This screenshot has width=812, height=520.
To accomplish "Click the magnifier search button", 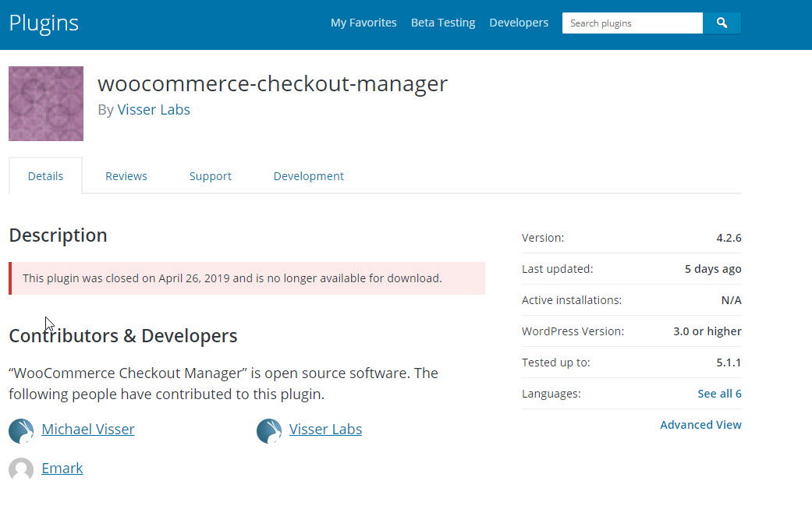I will (x=722, y=23).
